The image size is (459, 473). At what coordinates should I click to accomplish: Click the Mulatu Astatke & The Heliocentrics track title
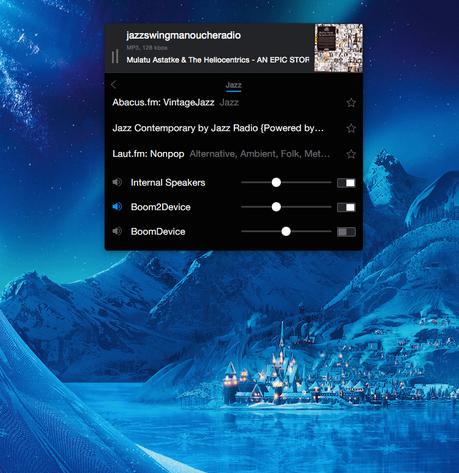click(218, 60)
